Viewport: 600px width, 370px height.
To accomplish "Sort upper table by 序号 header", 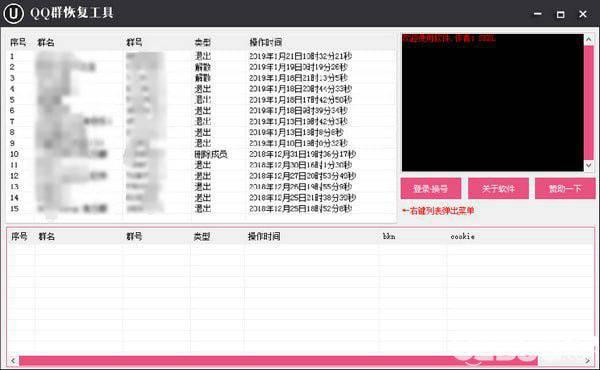I will [x=18, y=42].
